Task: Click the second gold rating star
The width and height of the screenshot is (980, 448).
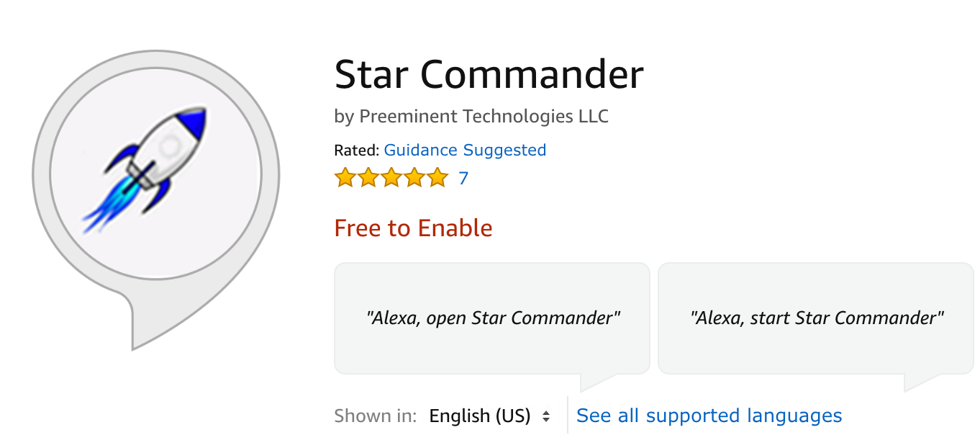Action: [368, 178]
